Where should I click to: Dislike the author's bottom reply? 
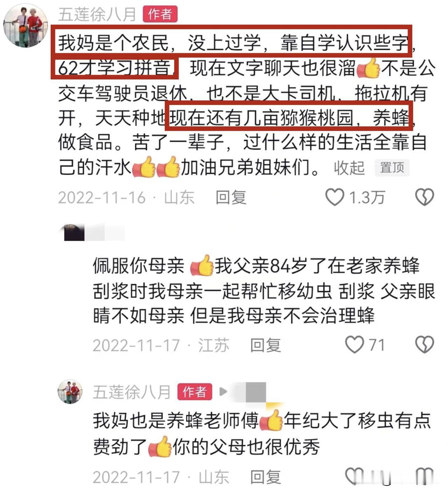[424, 476]
